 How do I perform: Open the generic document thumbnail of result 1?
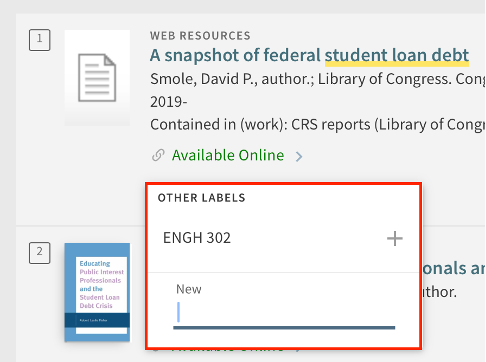coord(97,78)
